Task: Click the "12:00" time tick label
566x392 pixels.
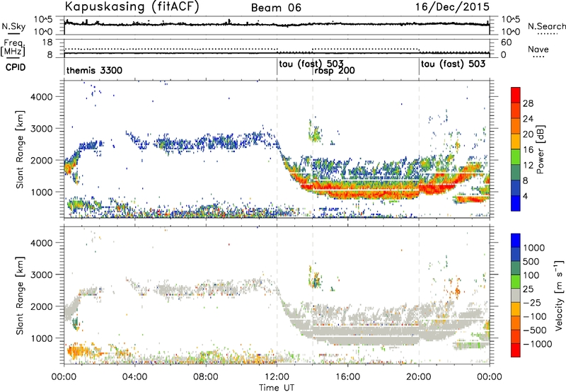Action: (x=277, y=377)
